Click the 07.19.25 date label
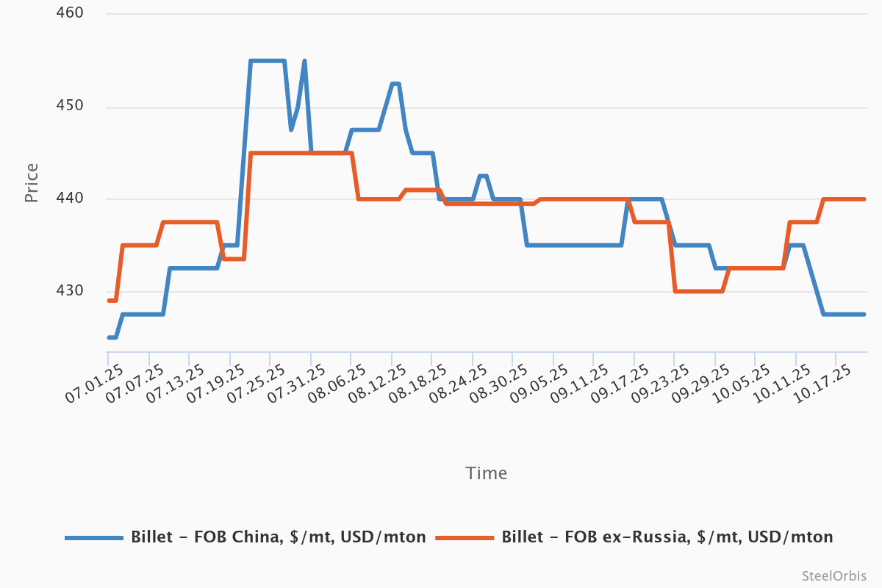Viewport: 882px width, 588px height. 215,385
